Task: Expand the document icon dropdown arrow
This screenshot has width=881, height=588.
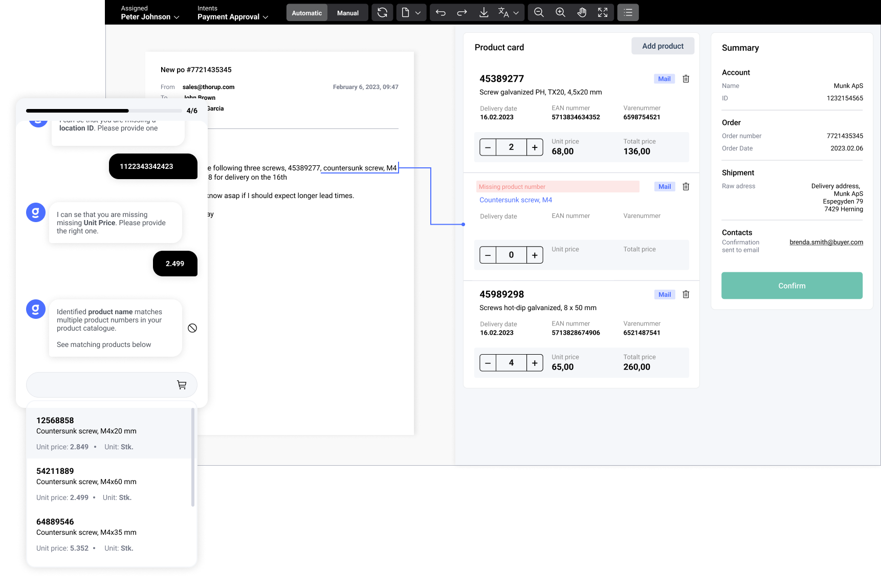Action: (418, 13)
